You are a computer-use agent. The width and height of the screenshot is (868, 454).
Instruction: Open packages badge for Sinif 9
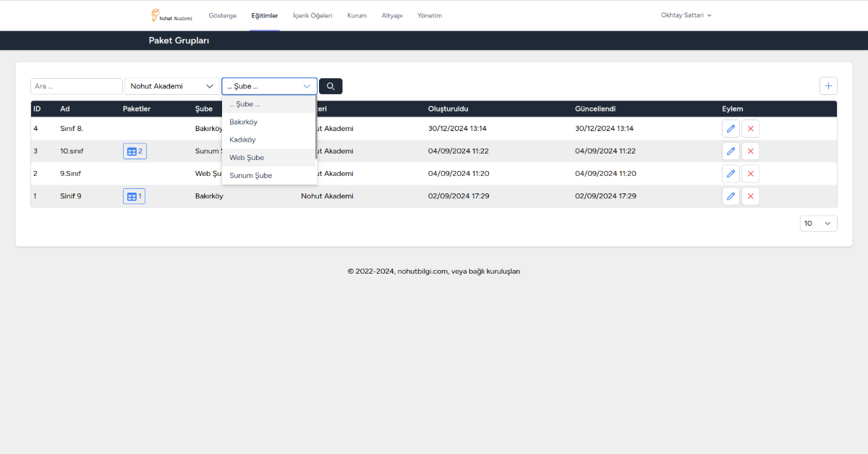(134, 196)
